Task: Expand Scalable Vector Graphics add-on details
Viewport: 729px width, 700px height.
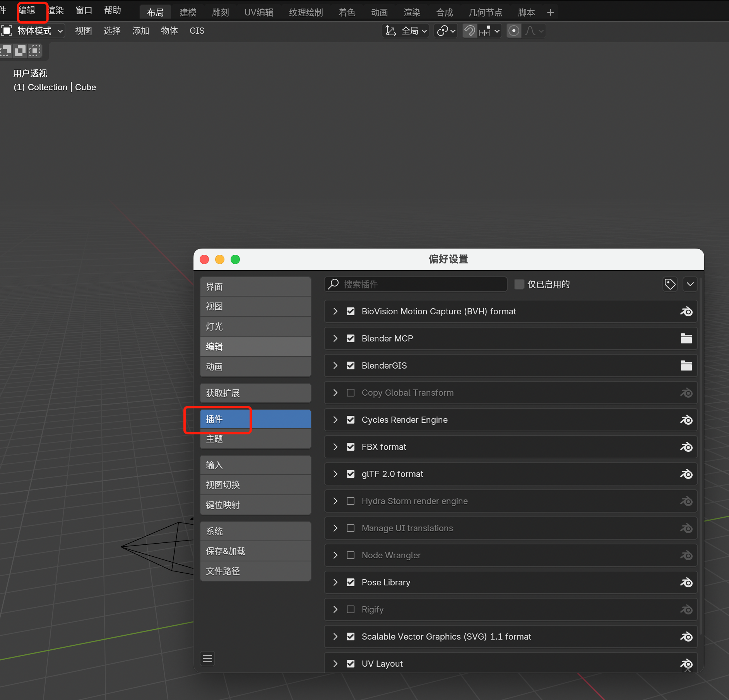Action: click(335, 637)
